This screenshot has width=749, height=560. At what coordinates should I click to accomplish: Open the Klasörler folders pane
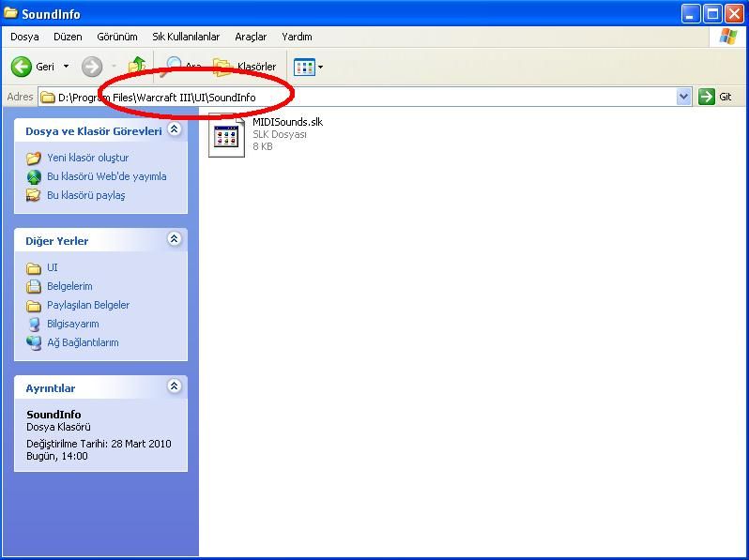tap(244, 67)
